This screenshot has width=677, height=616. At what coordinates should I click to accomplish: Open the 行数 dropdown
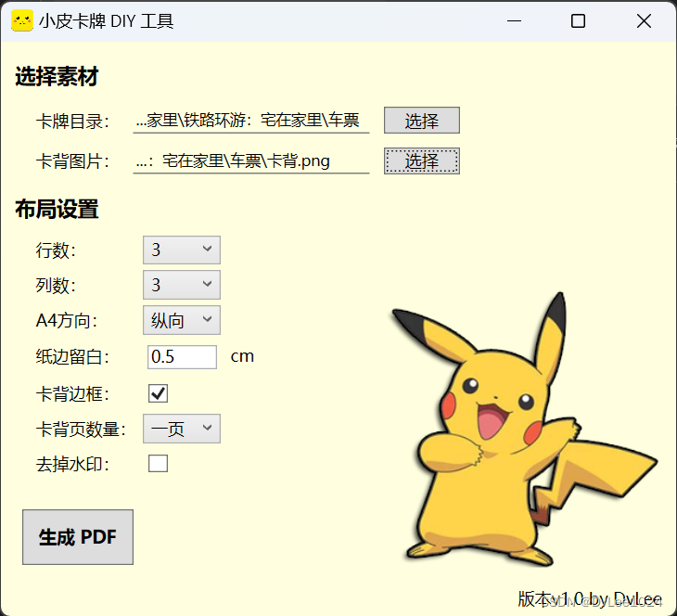point(182,250)
